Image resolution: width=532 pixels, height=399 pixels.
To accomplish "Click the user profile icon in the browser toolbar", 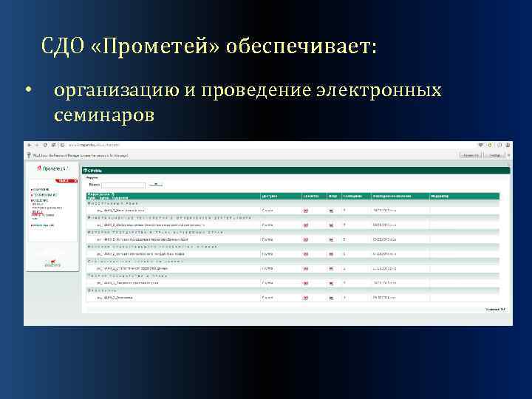I will click(508, 145).
